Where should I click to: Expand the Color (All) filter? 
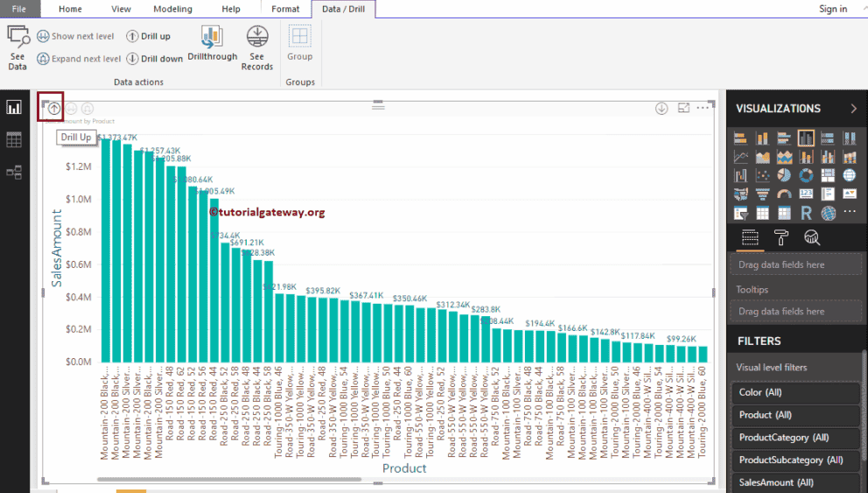point(794,392)
